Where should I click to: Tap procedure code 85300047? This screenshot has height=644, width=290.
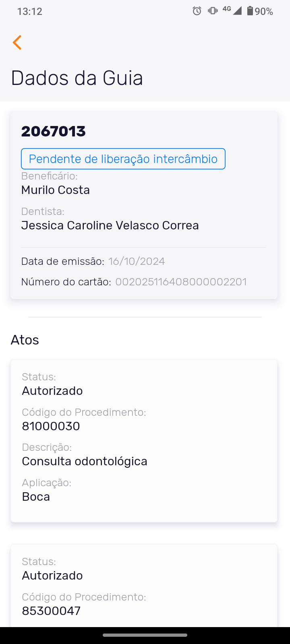[51, 611]
